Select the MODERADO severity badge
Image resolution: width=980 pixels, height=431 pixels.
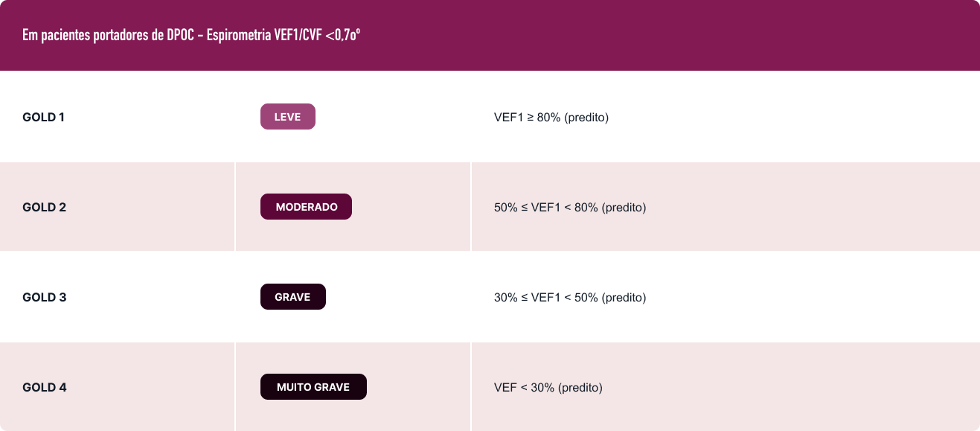(306, 207)
